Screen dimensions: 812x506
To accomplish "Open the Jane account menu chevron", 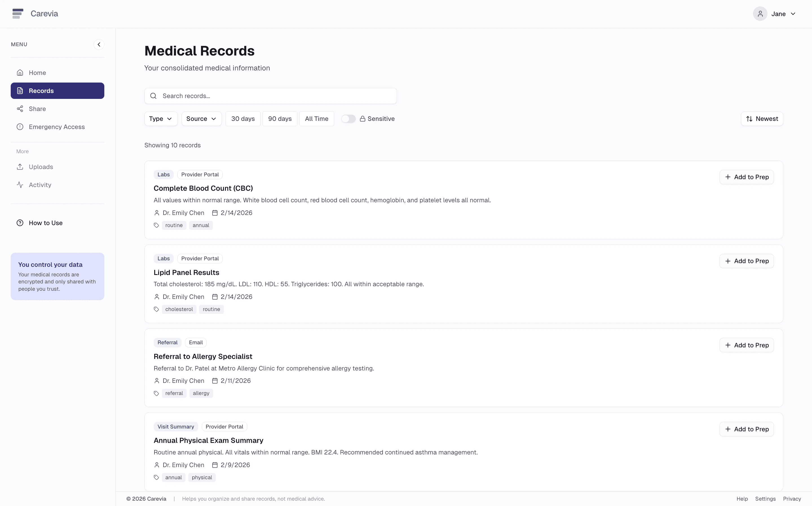I will point(793,14).
